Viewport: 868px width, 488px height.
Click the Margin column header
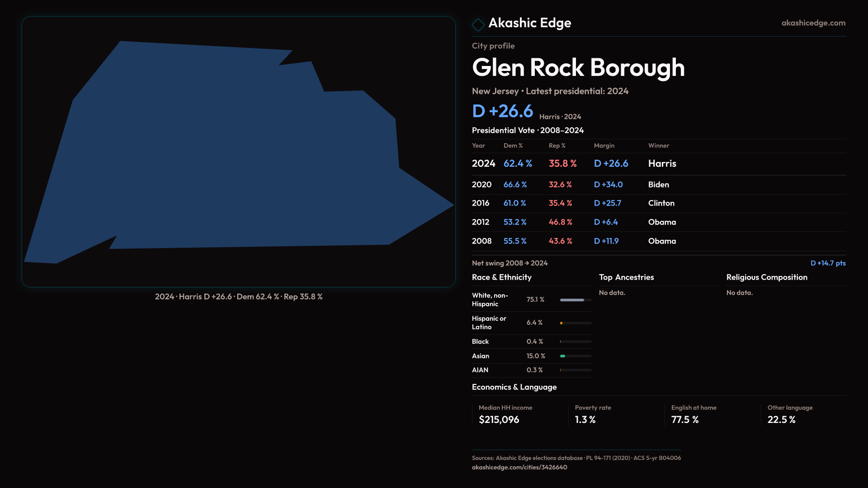pyautogui.click(x=604, y=145)
